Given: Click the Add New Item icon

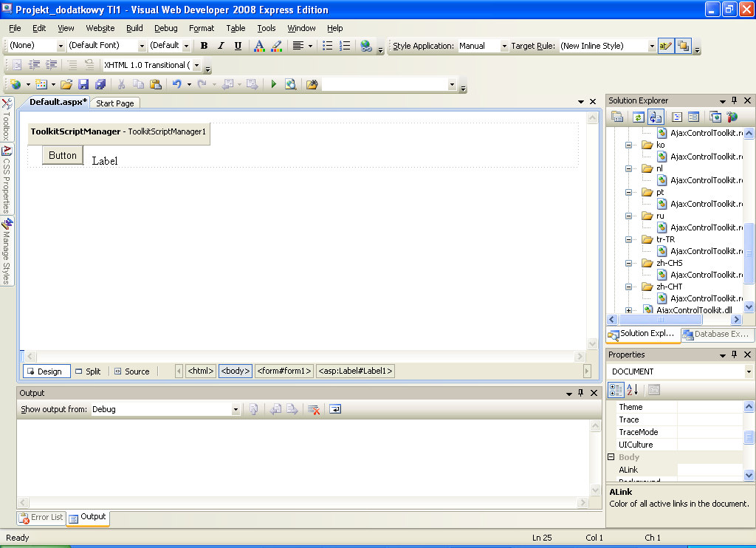Looking at the screenshot, I should tap(41, 84).
